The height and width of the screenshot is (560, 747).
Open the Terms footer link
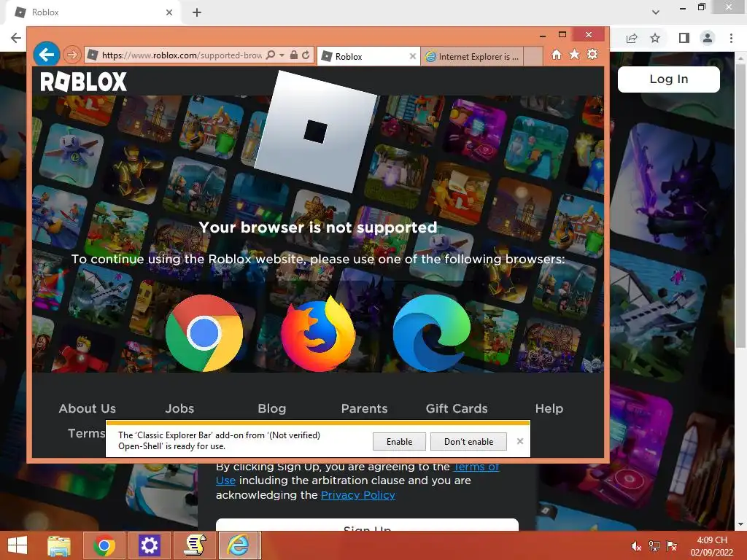[x=86, y=433]
